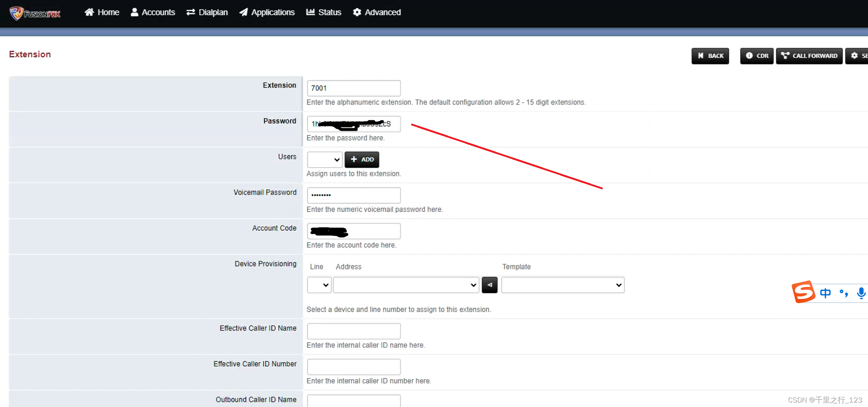Expand the device Line dropdown

point(319,285)
